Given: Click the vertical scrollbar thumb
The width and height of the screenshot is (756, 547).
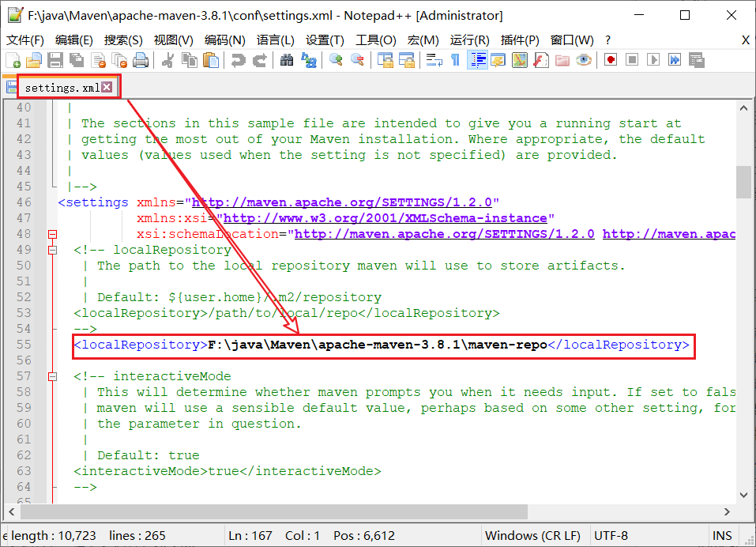Looking at the screenshot, I should pyautogui.click(x=743, y=182).
